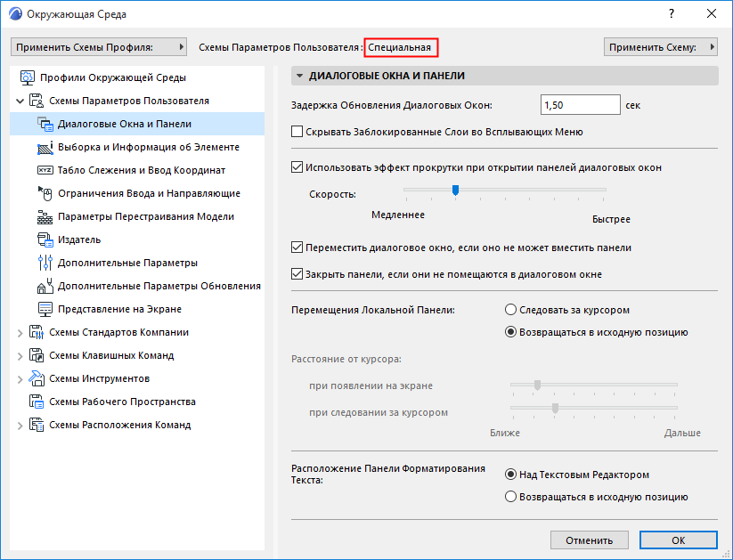733x560 pixels.
Task: Click the Дополнительные Параметры sliders icon
Action: tap(45, 263)
